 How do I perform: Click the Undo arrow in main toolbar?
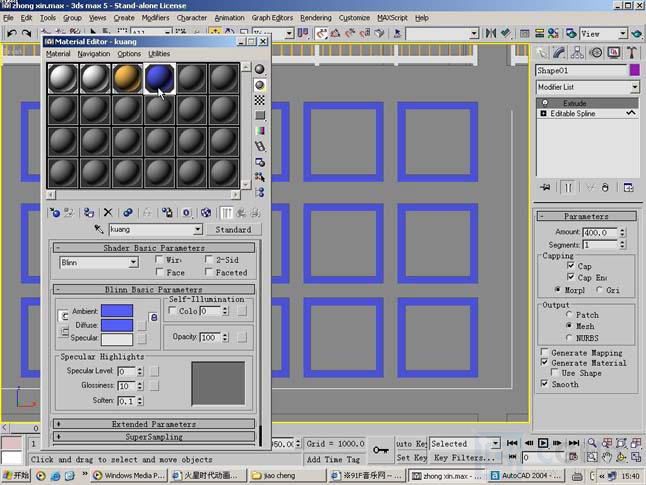click(11, 33)
